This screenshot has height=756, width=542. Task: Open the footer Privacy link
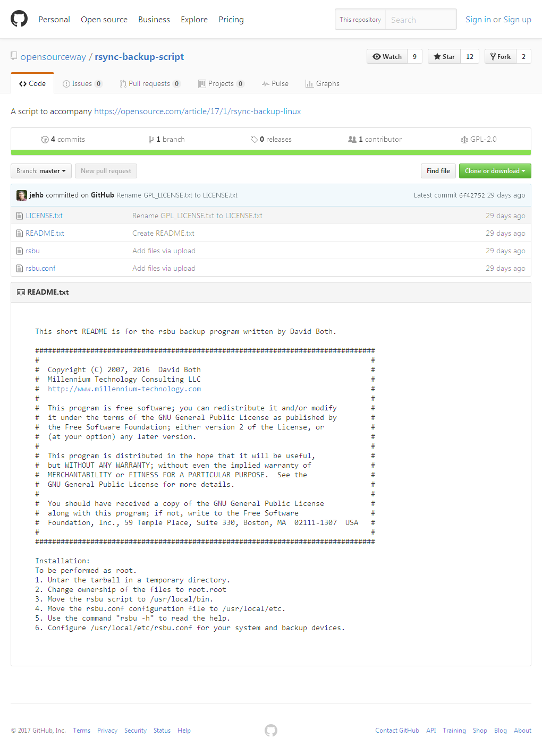tap(107, 731)
